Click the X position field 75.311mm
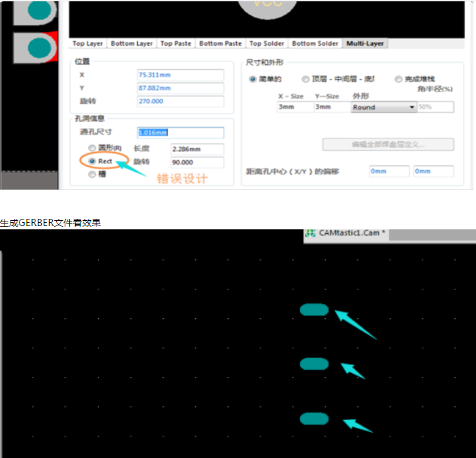Image resolution: width=476 pixels, height=458 pixels. pyautogui.click(x=180, y=74)
